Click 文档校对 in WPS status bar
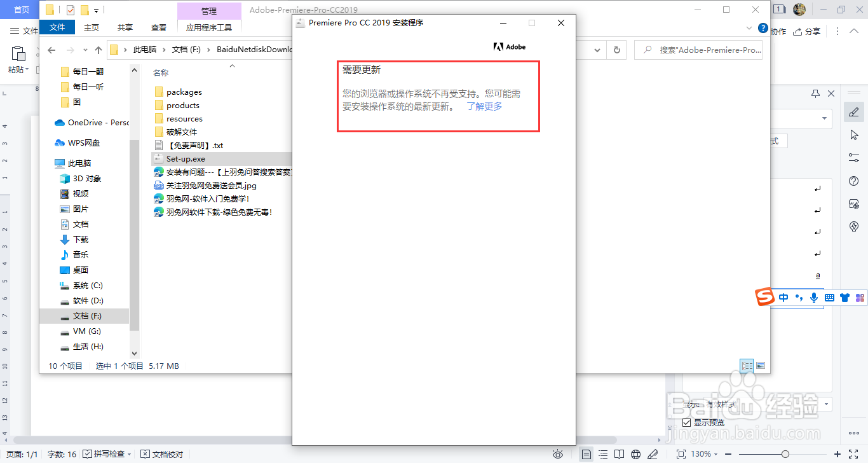The height and width of the screenshot is (463, 868). click(161, 454)
